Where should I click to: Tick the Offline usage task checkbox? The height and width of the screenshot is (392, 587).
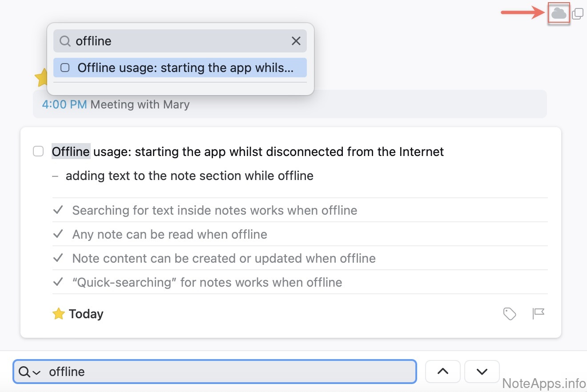(x=39, y=152)
